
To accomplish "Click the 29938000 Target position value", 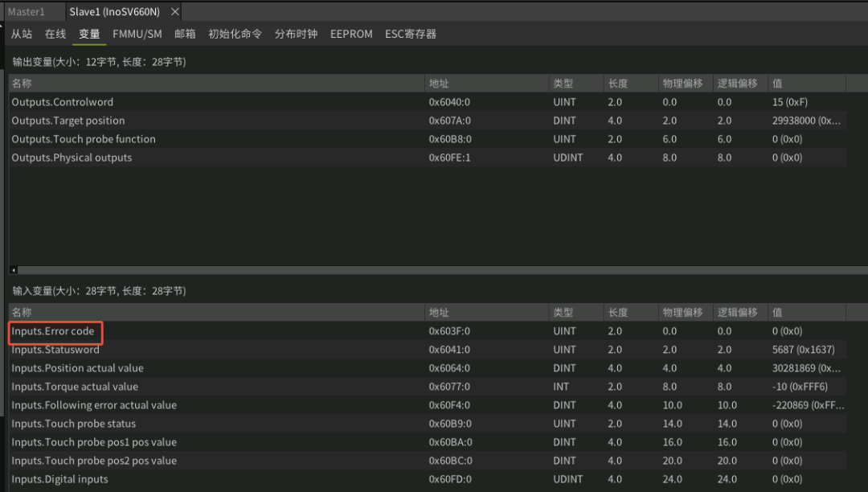I will (807, 121).
